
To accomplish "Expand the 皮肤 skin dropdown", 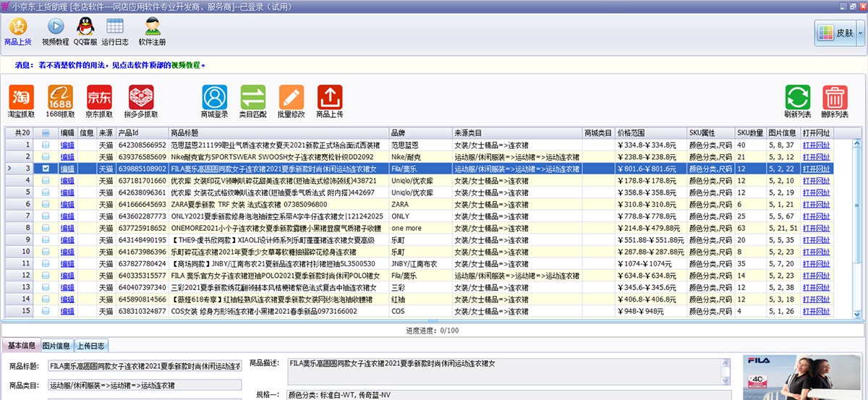I will 835,33.
